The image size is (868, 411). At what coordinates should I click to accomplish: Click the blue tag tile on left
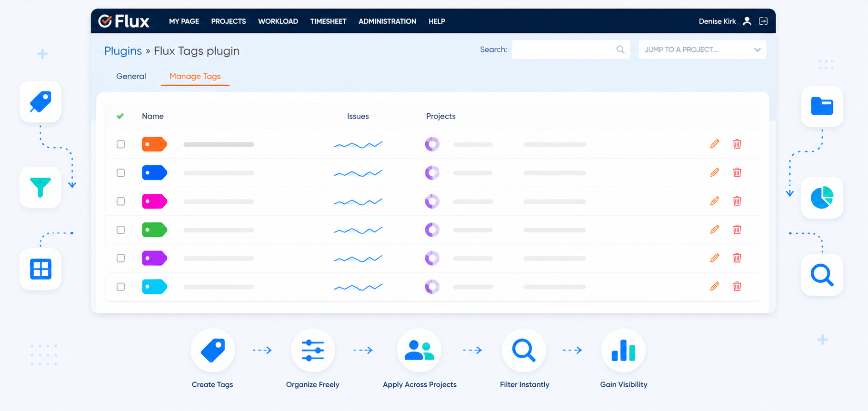point(40,101)
